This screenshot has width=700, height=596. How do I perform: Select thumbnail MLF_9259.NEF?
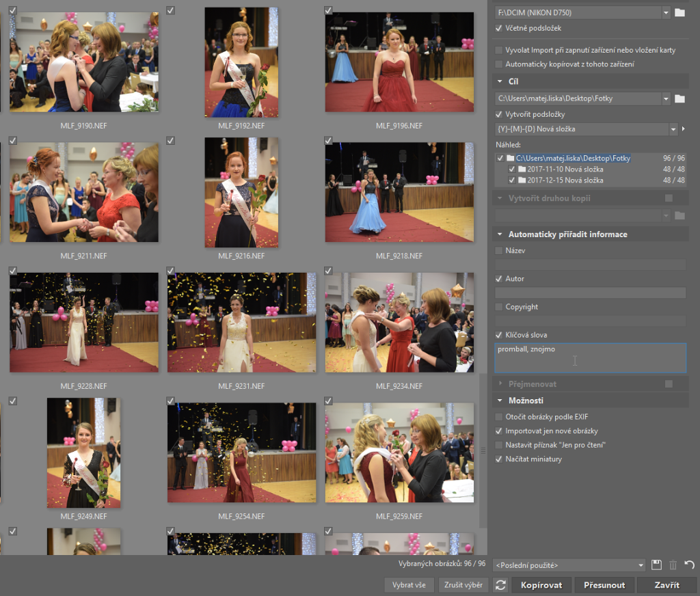point(399,452)
